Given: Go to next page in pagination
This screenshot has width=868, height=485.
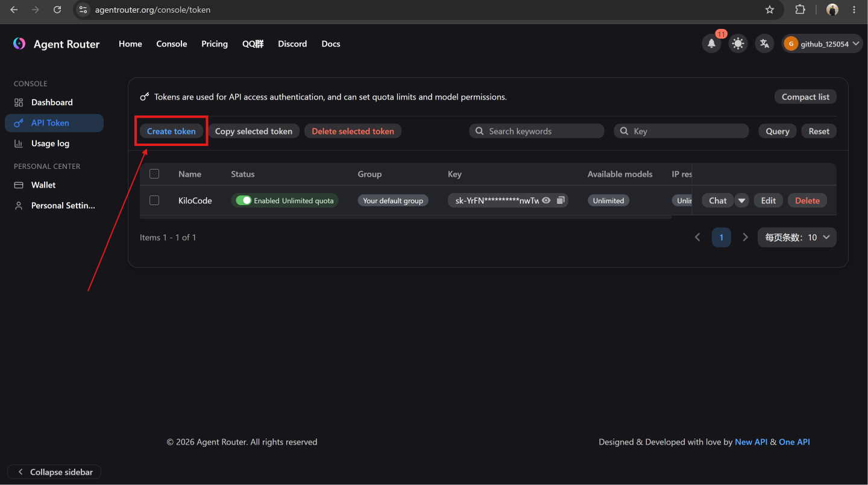Looking at the screenshot, I should tap(745, 237).
